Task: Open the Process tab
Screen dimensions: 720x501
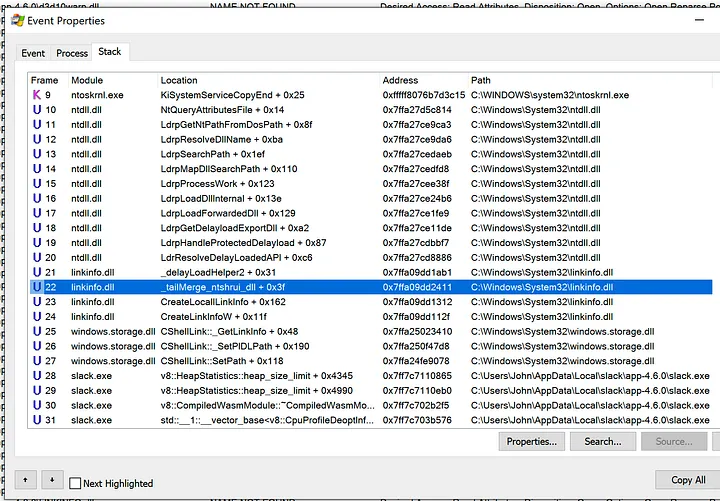Action: pos(72,53)
